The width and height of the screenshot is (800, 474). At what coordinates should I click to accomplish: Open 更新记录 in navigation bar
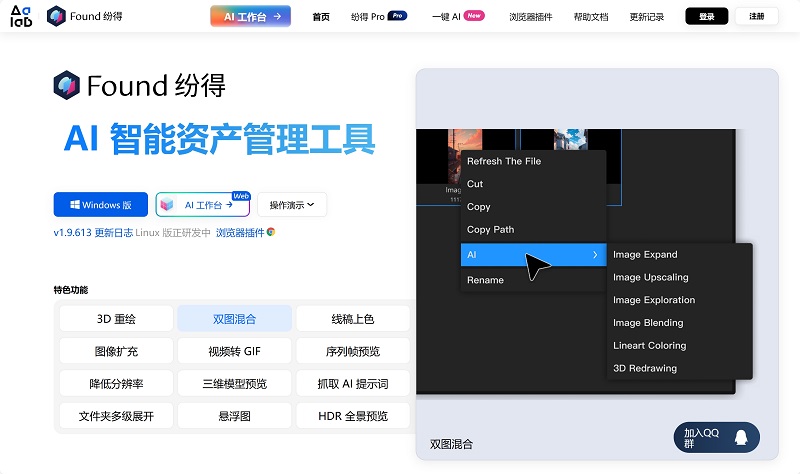(x=646, y=17)
